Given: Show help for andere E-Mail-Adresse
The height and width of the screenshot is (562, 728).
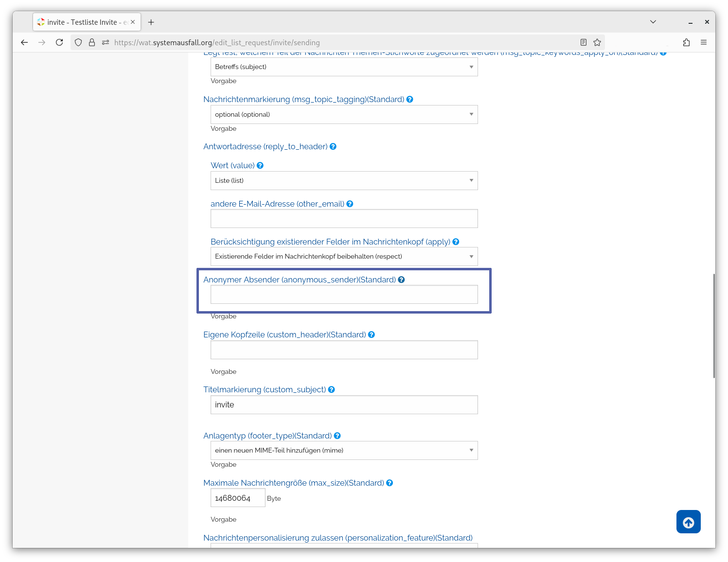Looking at the screenshot, I should tap(350, 204).
